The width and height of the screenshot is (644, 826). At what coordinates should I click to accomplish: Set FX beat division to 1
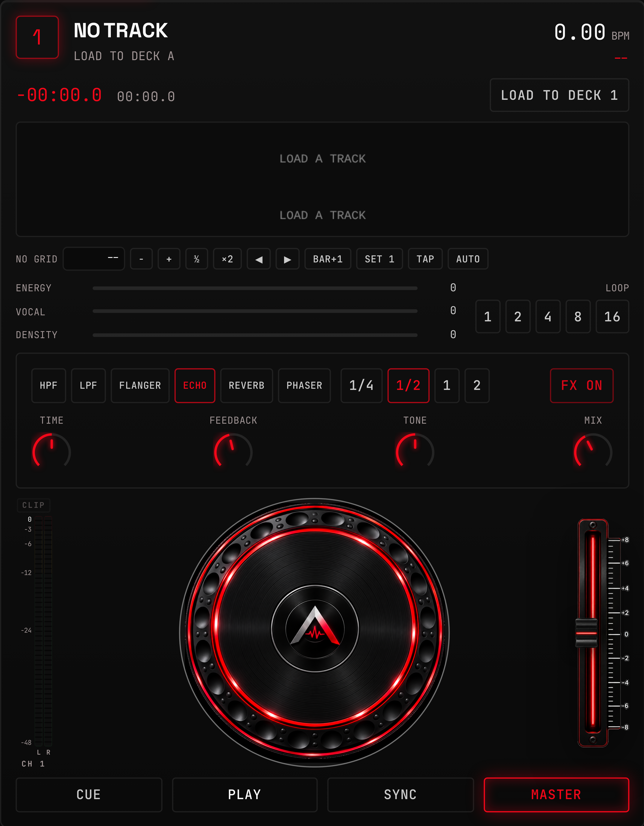[x=447, y=385]
